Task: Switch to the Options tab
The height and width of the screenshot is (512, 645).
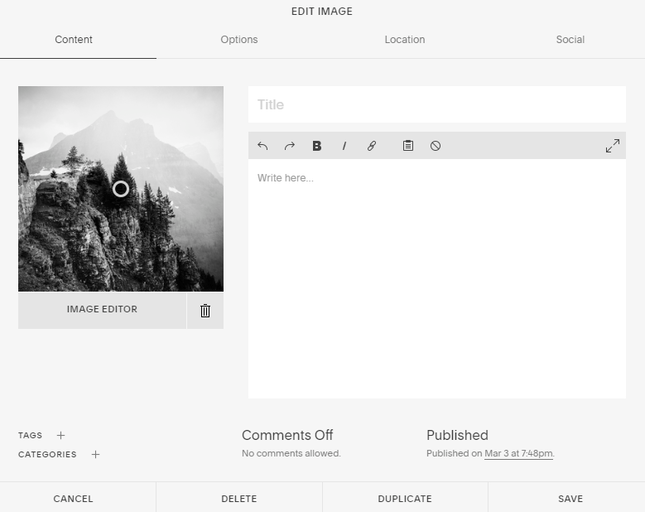Action: point(239,40)
